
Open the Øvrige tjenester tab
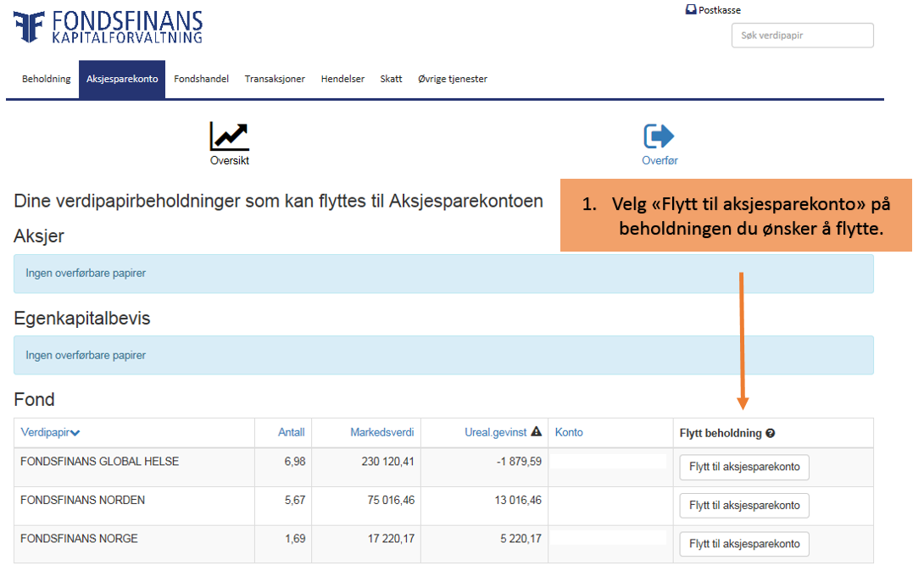tap(453, 79)
